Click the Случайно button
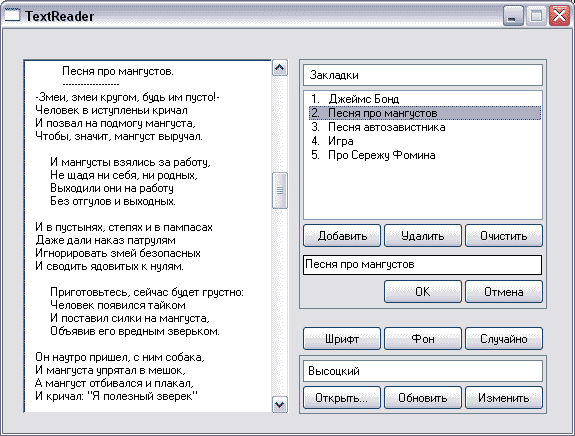 point(503,339)
